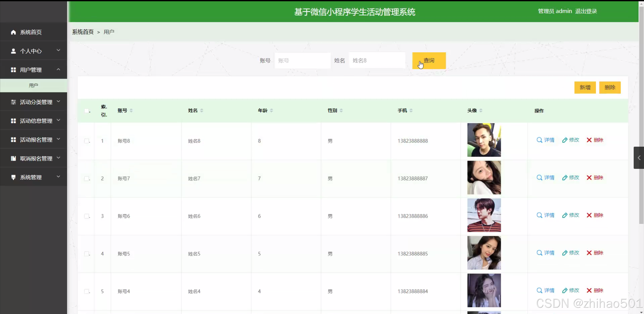Check the checkbox for row 账号8

(x=87, y=141)
